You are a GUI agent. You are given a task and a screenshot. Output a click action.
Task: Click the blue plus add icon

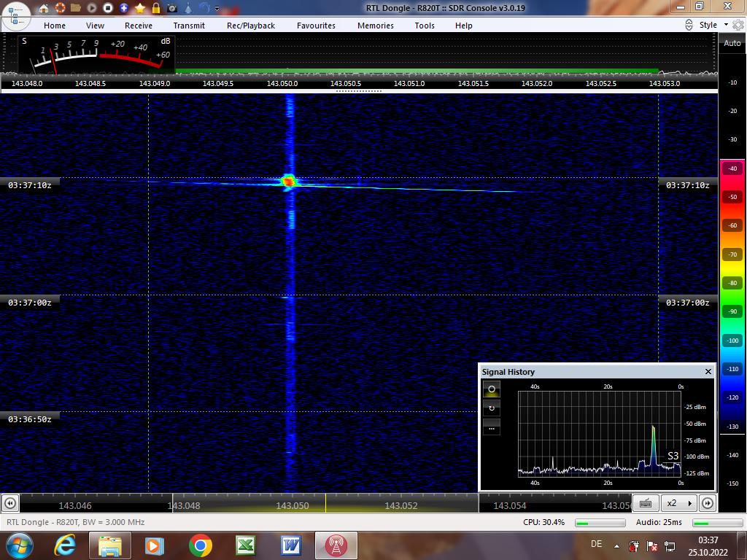124,8
